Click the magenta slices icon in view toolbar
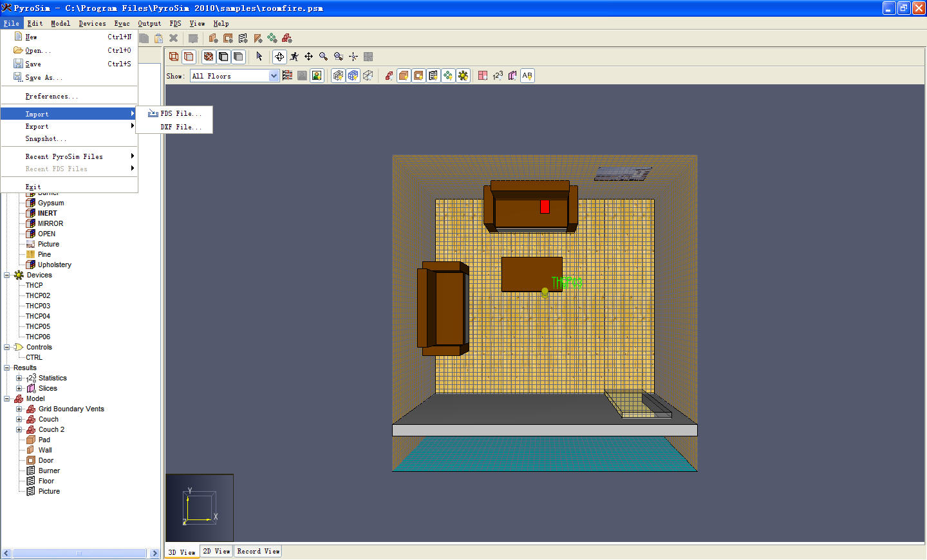This screenshot has width=927, height=560. coord(512,76)
